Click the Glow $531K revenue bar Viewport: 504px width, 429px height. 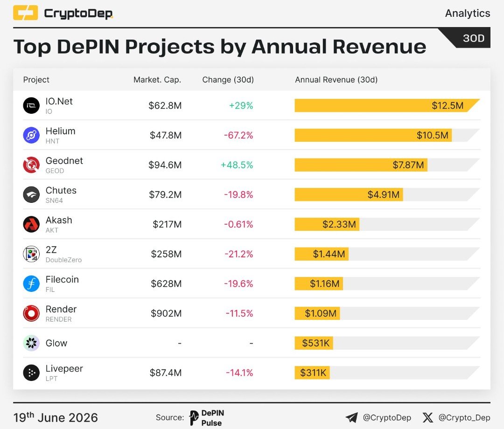tap(314, 343)
